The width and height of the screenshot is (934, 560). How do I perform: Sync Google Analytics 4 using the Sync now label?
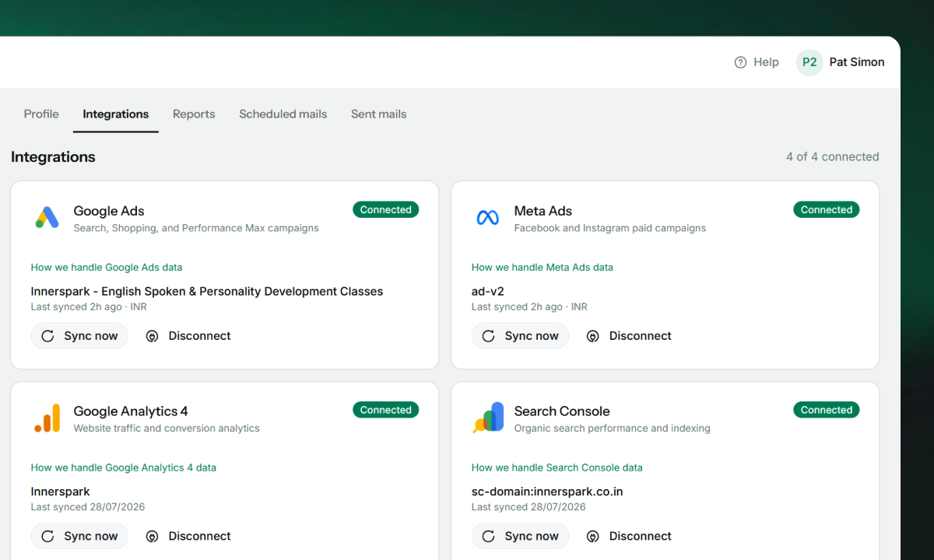point(91,536)
